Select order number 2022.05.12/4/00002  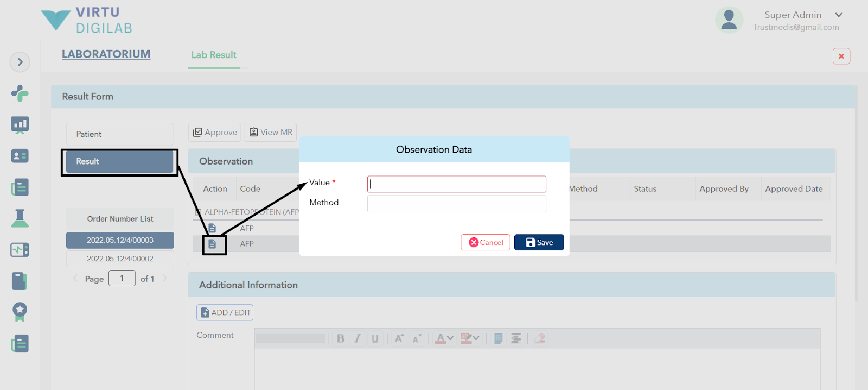pyautogui.click(x=120, y=259)
